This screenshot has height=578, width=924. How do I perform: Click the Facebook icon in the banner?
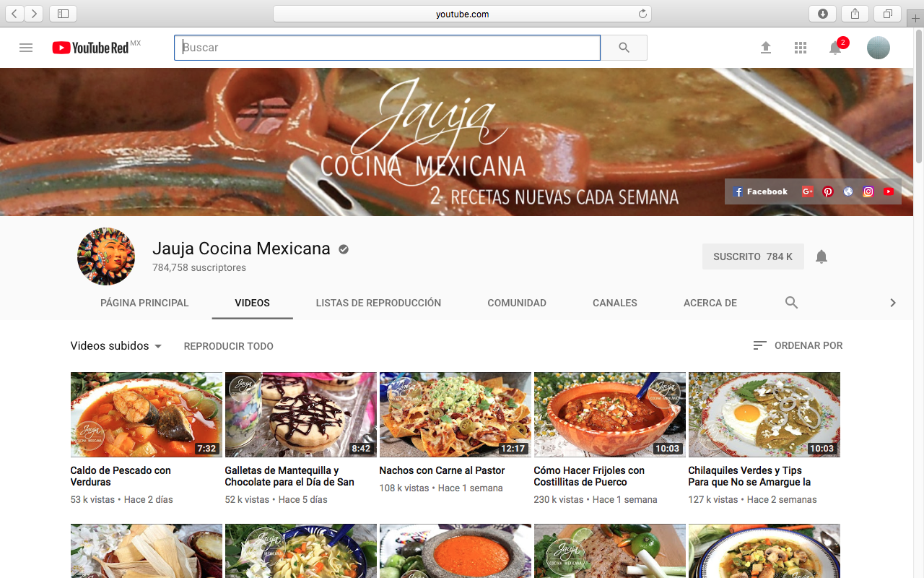click(738, 191)
